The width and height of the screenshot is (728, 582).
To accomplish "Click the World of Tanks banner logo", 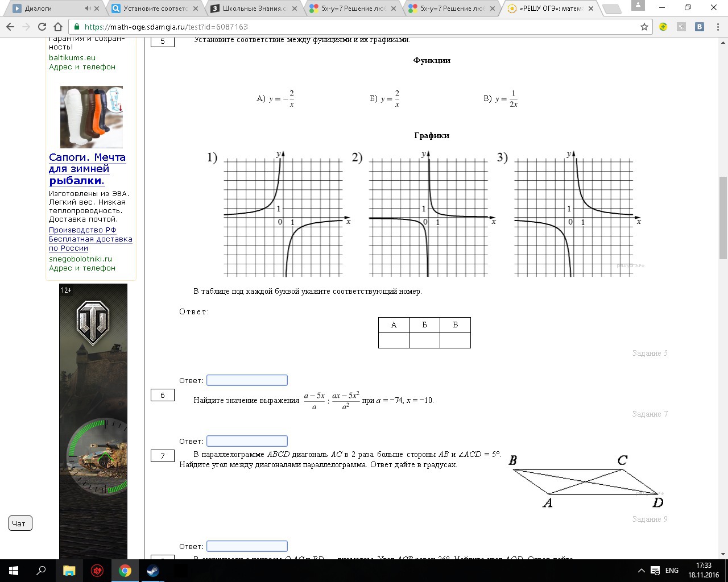I will click(93, 323).
